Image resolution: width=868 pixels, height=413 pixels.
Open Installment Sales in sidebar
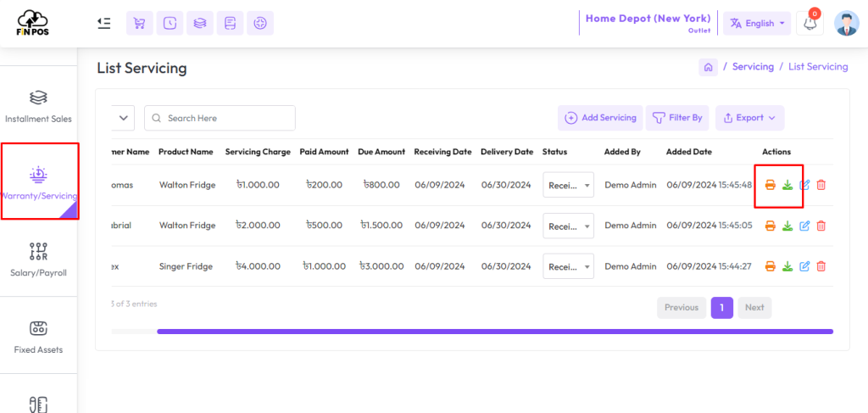coord(38,106)
